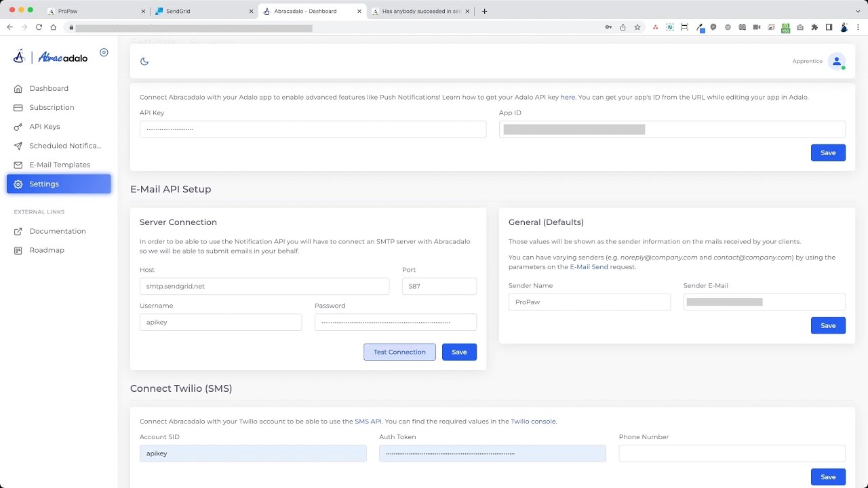Click the Abracadalo logo
Image resolution: width=868 pixels, height=488 pixels.
pos(51,57)
